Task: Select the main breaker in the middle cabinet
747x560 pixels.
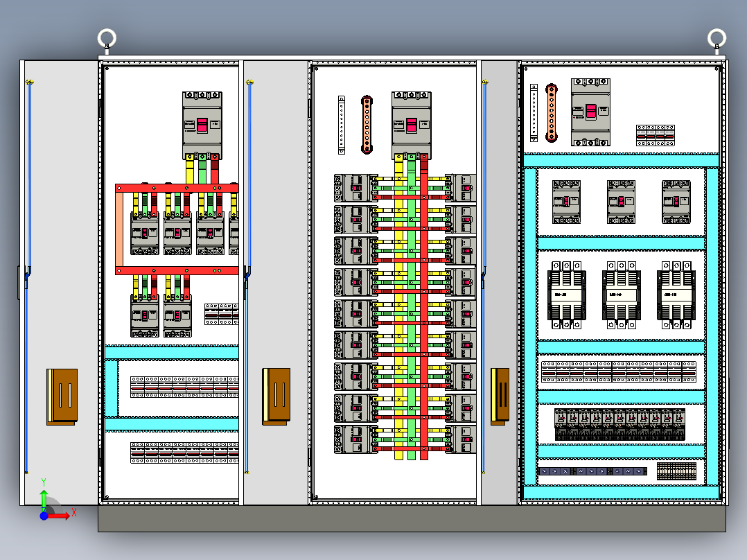Action: pos(412,125)
